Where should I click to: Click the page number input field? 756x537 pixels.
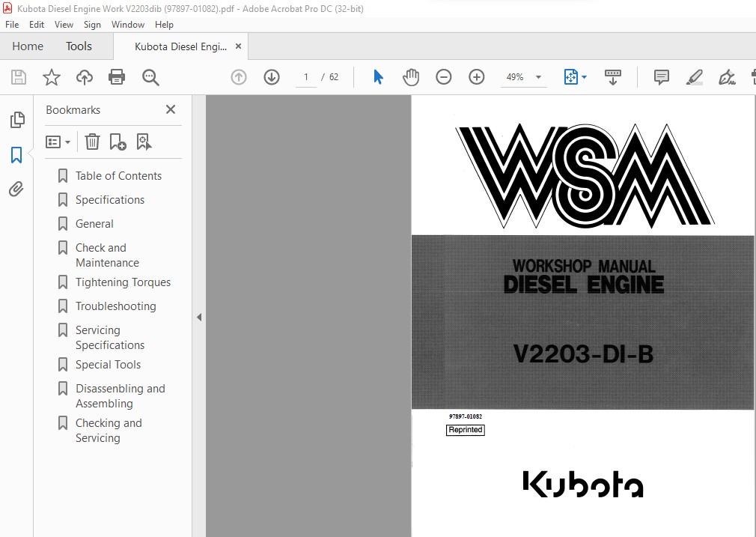point(305,77)
